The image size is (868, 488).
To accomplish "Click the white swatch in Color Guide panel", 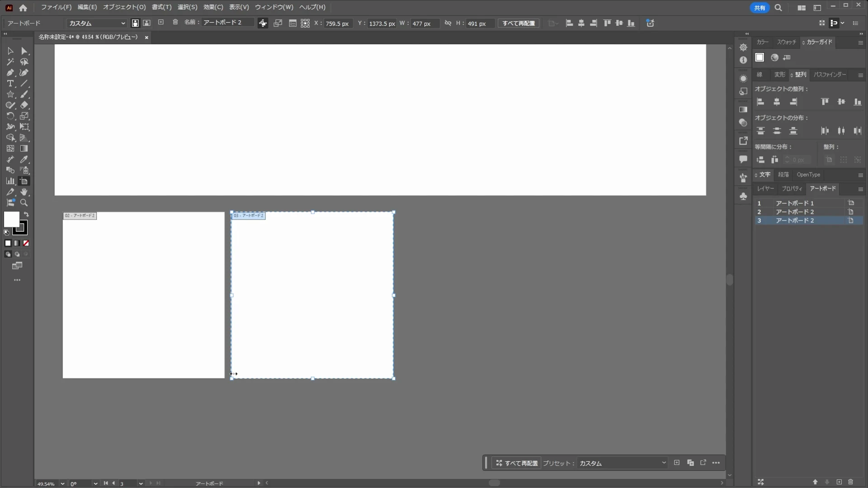I will pos(759,57).
